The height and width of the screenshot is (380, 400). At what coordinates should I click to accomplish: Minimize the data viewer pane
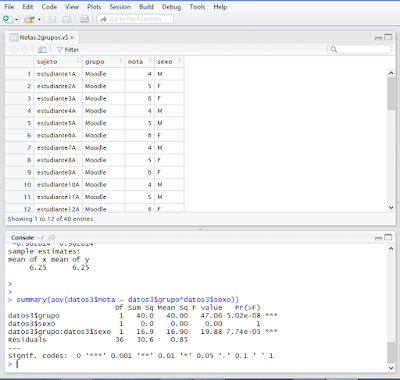click(x=378, y=38)
